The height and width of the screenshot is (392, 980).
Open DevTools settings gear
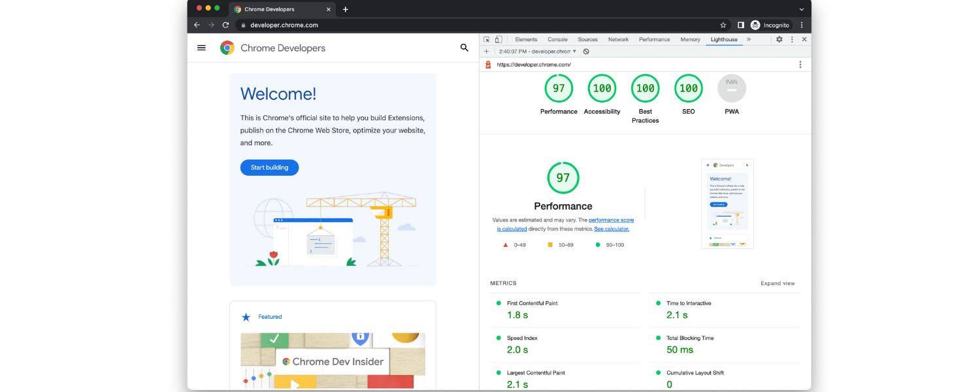[x=779, y=39]
